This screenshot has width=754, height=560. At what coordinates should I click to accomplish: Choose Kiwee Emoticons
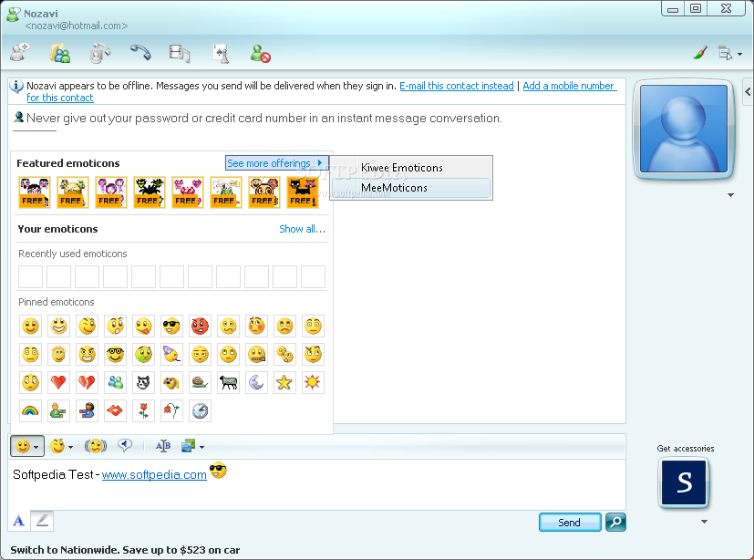click(x=401, y=168)
